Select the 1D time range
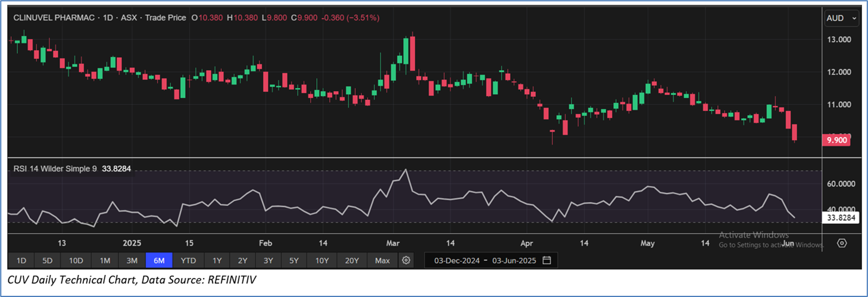 (x=21, y=261)
